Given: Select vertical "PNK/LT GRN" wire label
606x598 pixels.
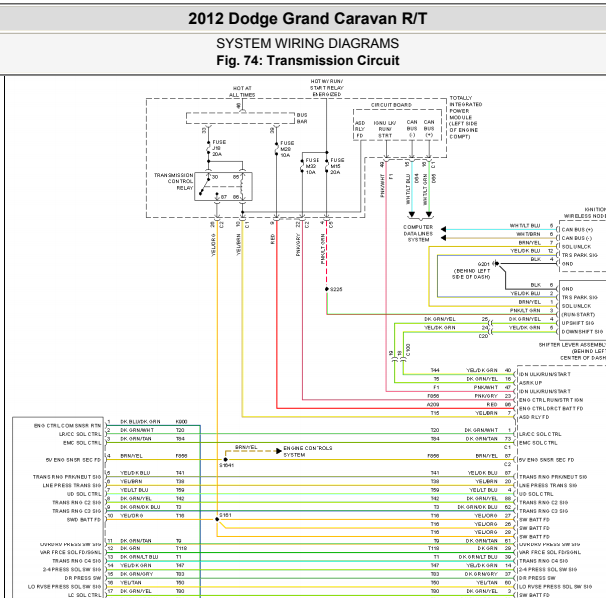Looking at the screenshot, I should click(323, 249).
